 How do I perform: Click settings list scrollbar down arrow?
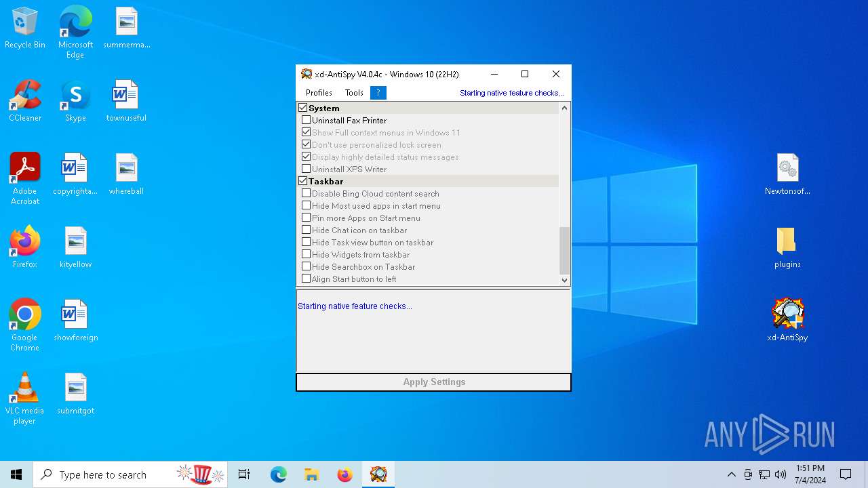click(x=564, y=279)
